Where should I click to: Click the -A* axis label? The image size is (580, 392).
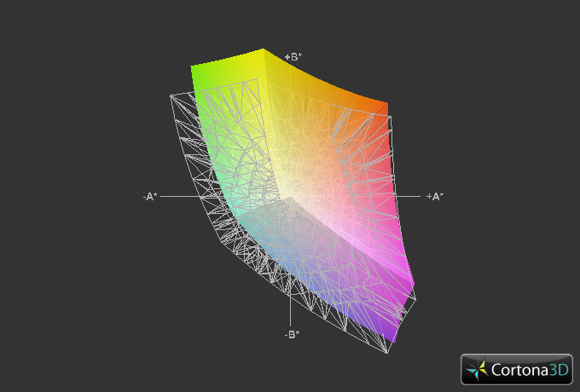150,197
